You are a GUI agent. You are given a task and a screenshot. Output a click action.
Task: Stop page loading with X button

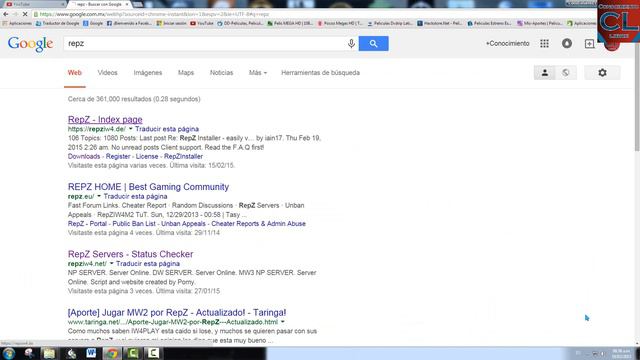tap(25, 14)
